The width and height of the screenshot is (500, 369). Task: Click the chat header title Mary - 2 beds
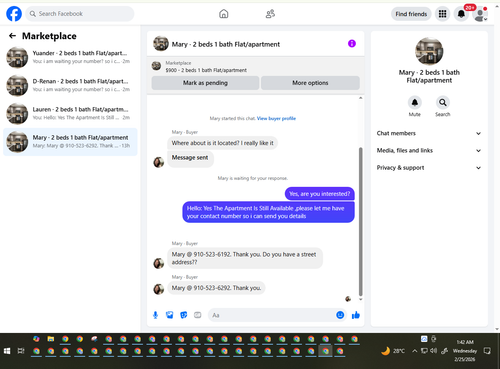[x=226, y=44]
